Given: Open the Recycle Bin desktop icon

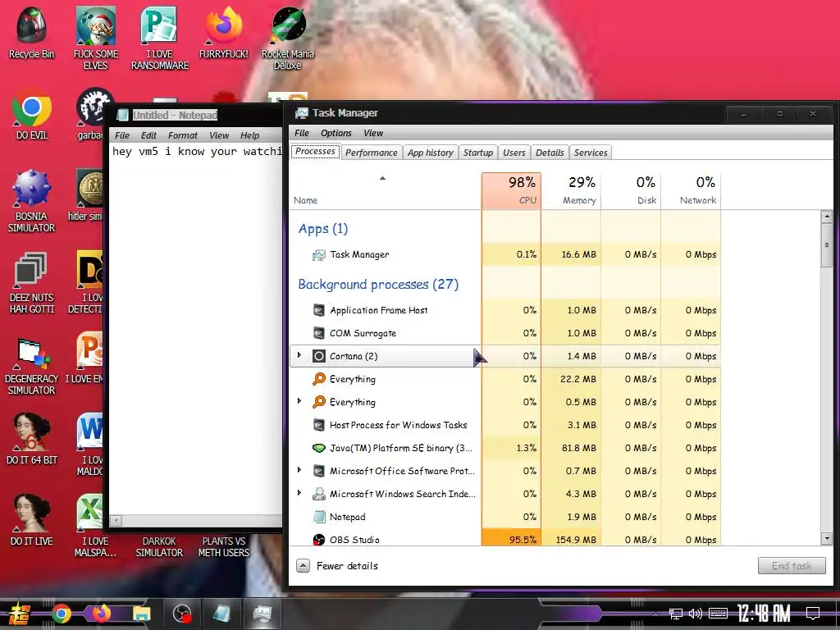Looking at the screenshot, I should point(32,32).
